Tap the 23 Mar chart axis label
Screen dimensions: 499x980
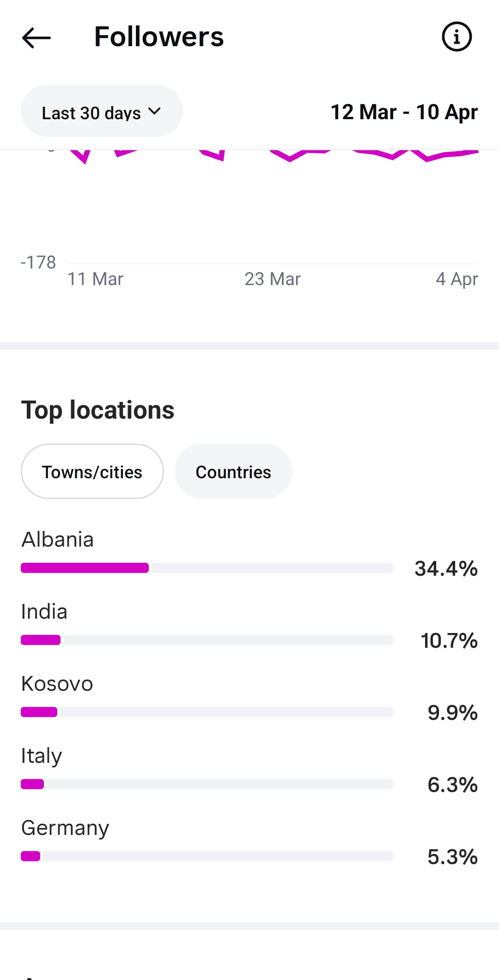pos(273,279)
